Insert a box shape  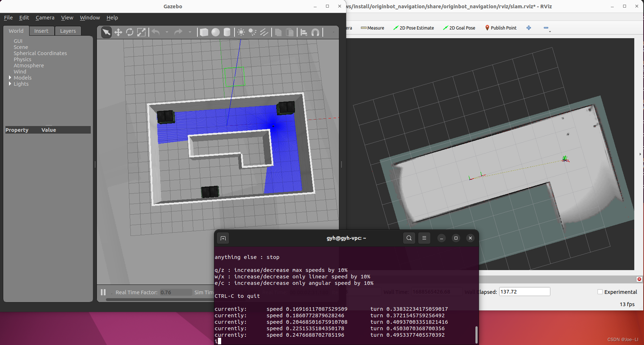pyautogui.click(x=204, y=32)
